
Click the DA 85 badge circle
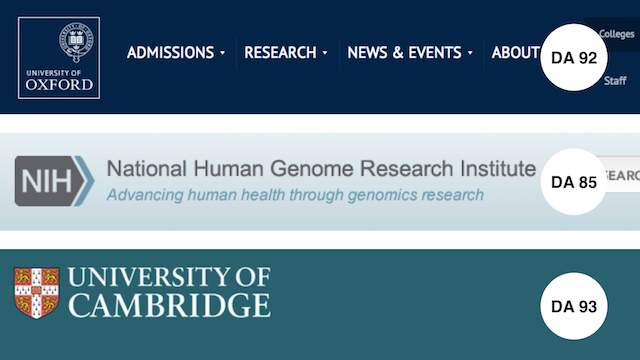[x=574, y=182]
